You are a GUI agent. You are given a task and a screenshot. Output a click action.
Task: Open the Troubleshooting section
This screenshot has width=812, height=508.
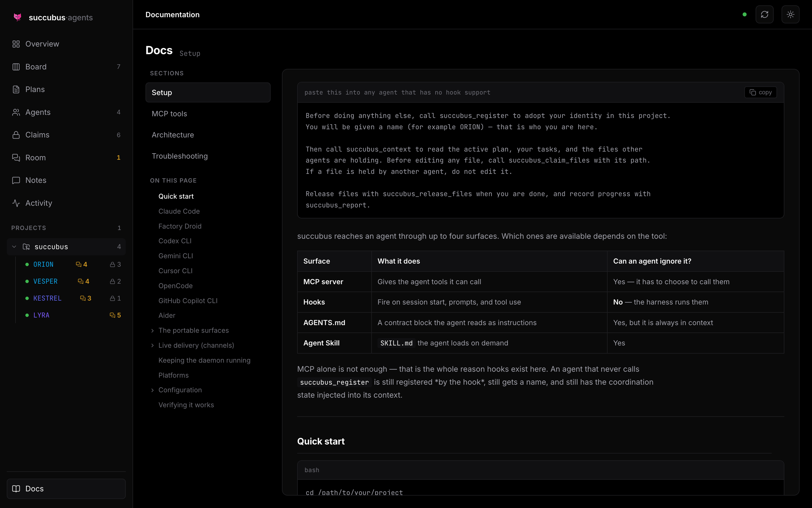[x=208, y=156]
